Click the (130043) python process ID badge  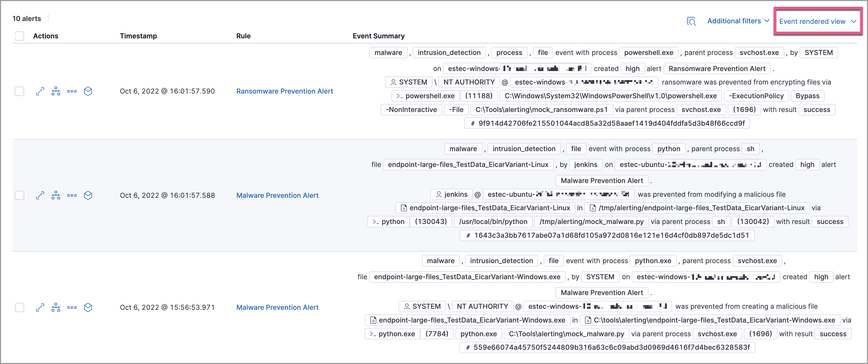pos(431,222)
